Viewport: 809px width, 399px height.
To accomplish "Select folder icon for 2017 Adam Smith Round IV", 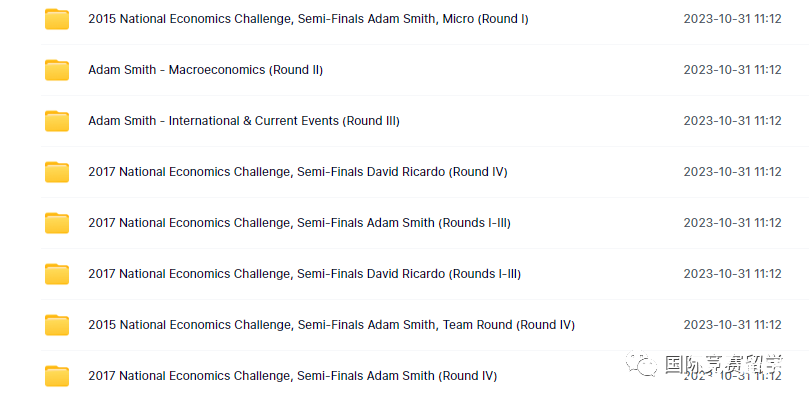I will tap(57, 376).
